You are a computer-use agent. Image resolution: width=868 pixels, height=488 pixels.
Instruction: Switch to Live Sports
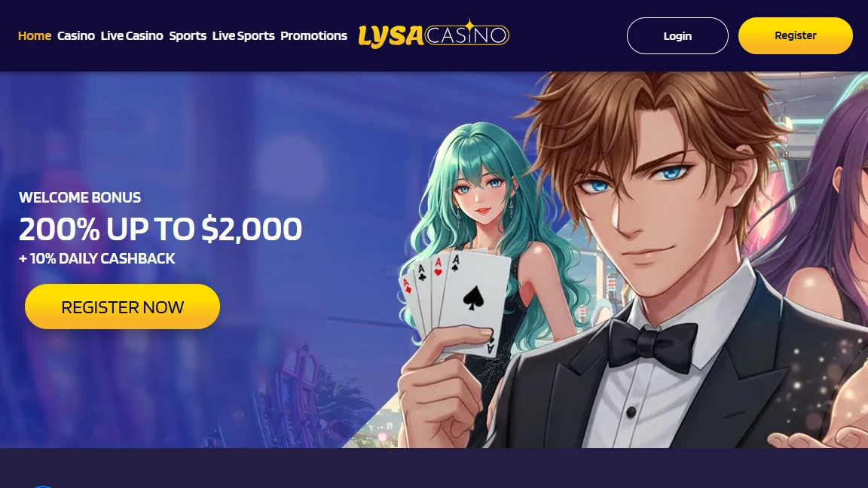pos(243,35)
